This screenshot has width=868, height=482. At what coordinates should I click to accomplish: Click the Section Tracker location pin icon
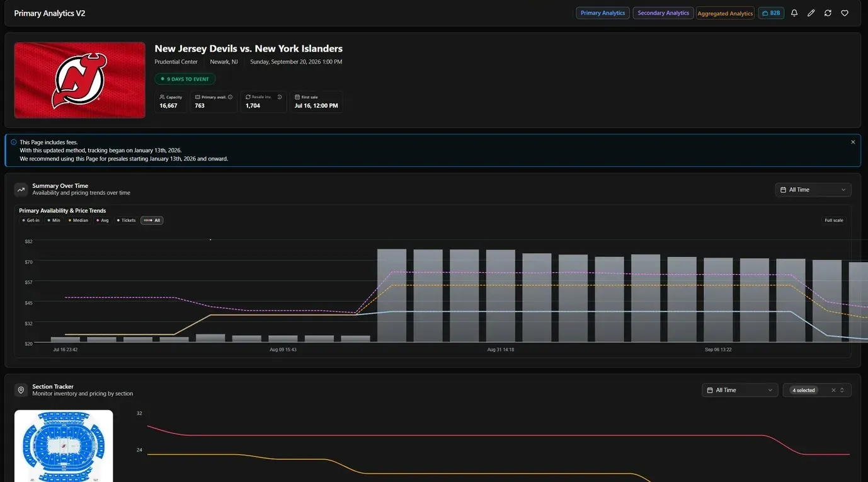click(21, 390)
